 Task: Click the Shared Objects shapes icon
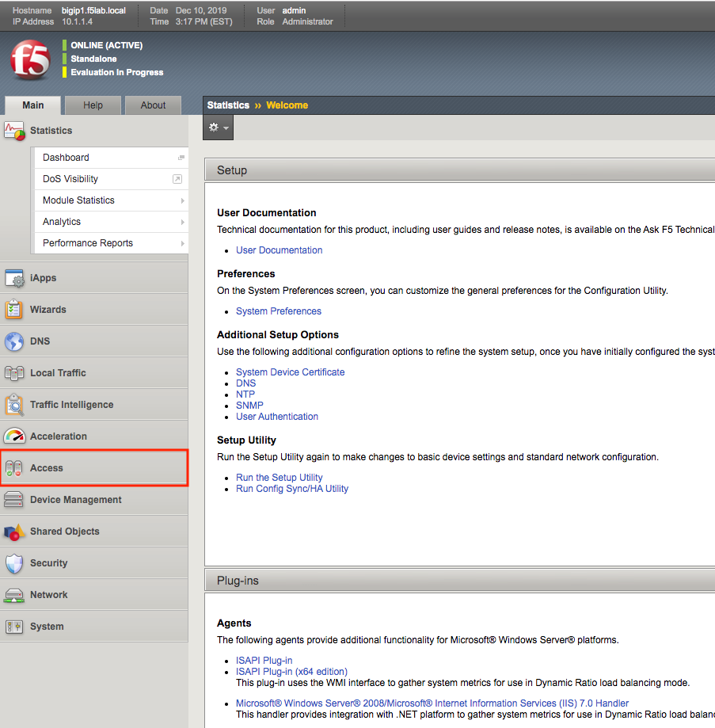(14, 532)
